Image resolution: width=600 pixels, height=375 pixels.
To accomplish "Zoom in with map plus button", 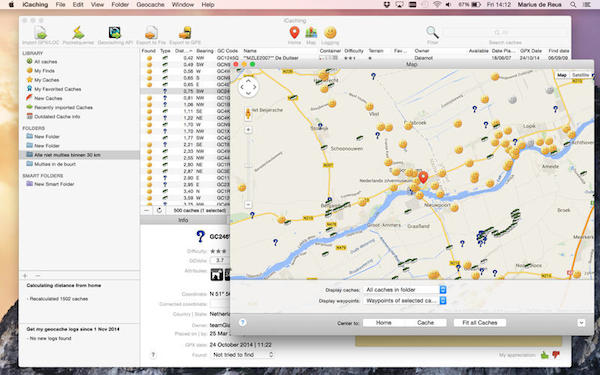I will click(x=248, y=130).
